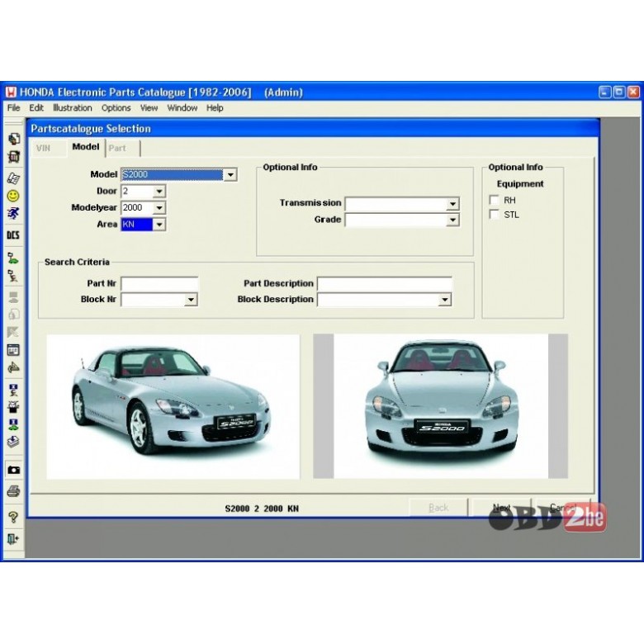Open the Transmission dropdown

coord(452,203)
